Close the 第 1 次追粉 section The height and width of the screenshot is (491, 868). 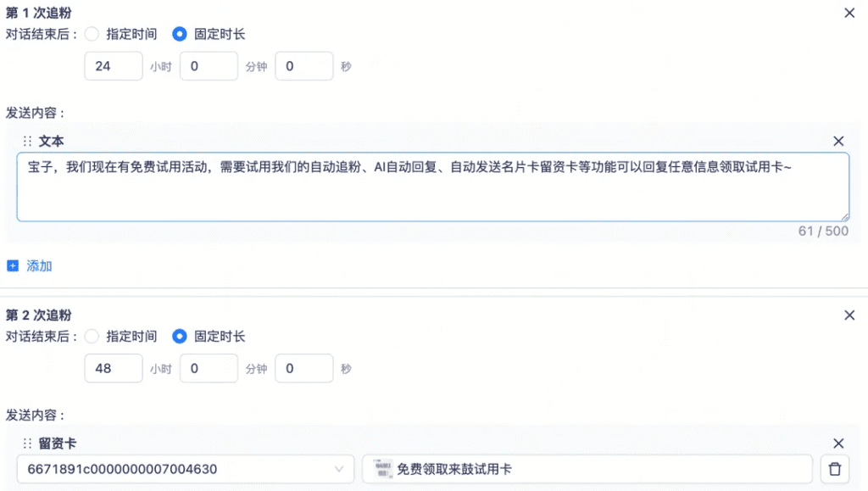point(849,13)
